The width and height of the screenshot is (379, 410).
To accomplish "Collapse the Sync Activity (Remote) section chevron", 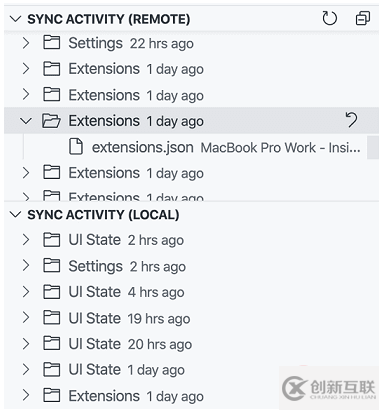I will (x=15, y=19).
